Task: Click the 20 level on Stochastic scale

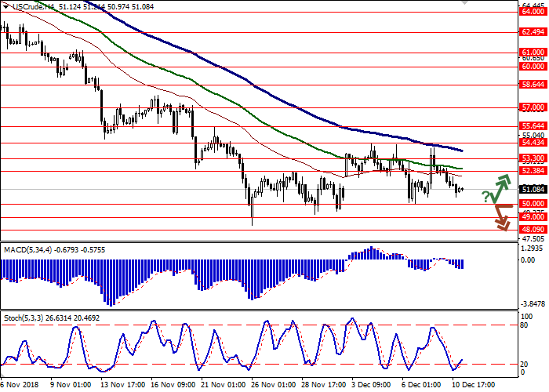Action: tap(525, 364)
